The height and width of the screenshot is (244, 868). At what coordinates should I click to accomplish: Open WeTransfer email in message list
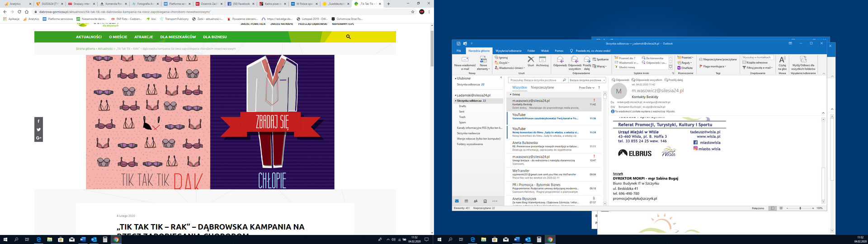pyautogui.click(x=554, y=174)
